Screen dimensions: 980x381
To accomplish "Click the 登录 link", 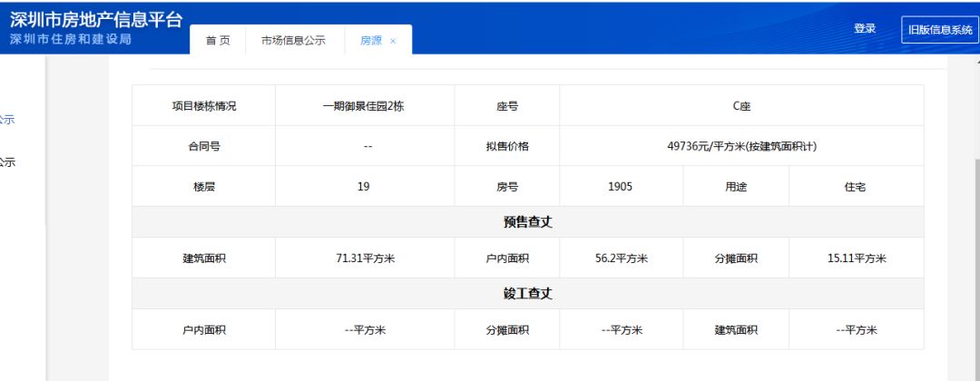I will [x=865, y=29].
